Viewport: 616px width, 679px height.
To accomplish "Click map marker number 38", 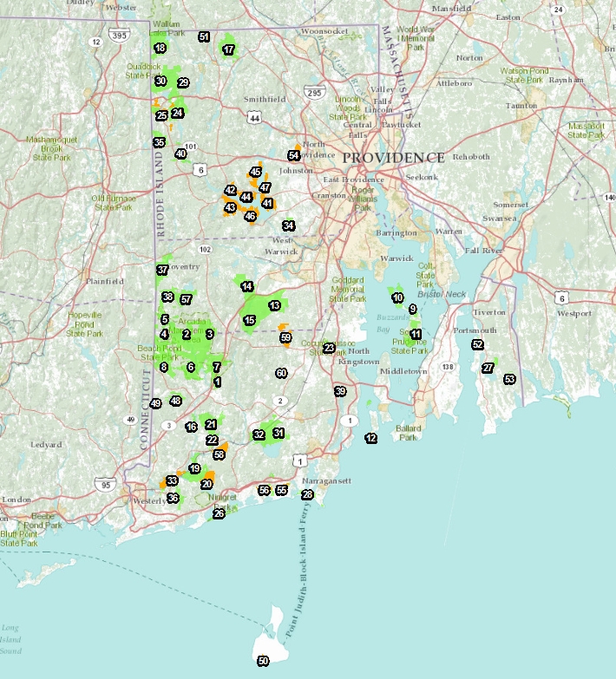I will [x=167, y=297].
